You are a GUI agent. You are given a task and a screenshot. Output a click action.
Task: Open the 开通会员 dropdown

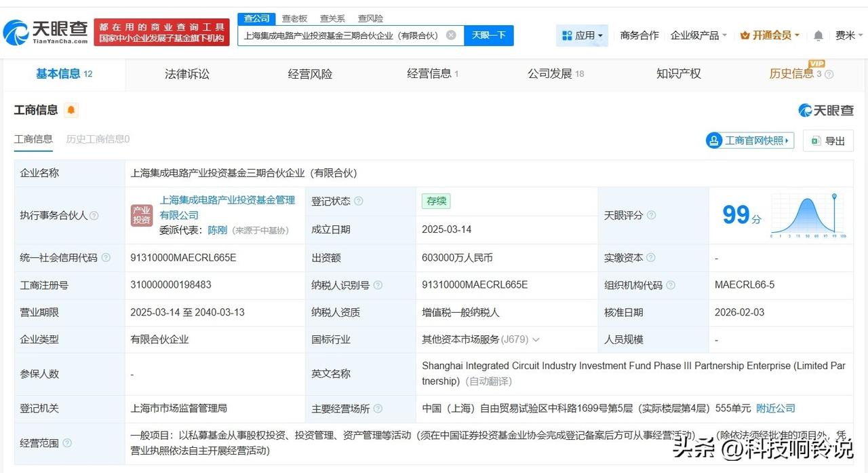770,35
